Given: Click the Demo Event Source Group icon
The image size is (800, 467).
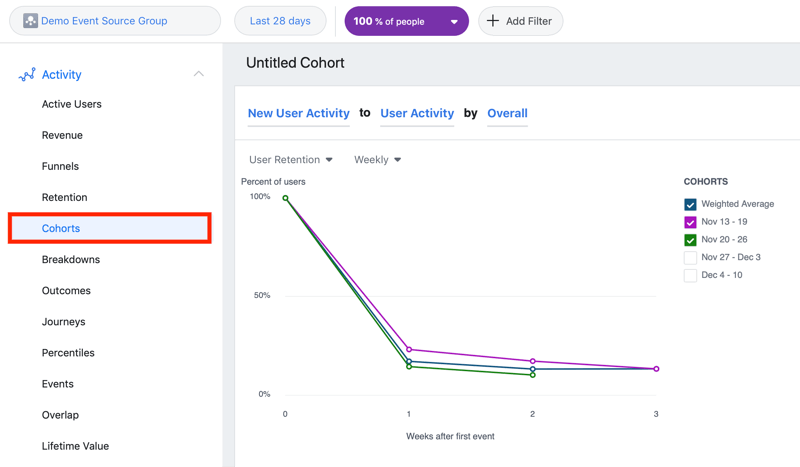Looking at the screenshot, I should pos(30,21).
